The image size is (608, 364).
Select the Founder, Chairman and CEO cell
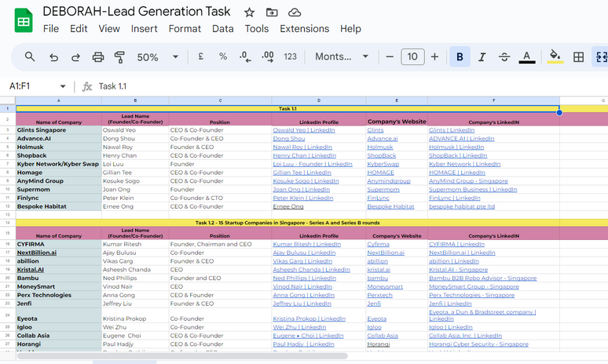220,244
